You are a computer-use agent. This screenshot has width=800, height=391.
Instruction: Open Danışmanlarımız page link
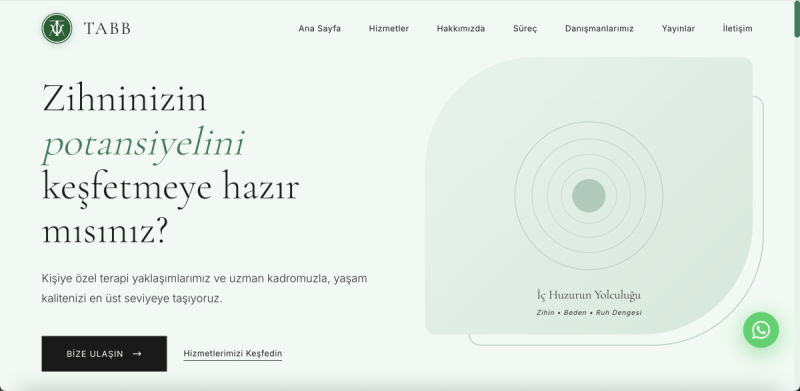(x=599, y=29)
